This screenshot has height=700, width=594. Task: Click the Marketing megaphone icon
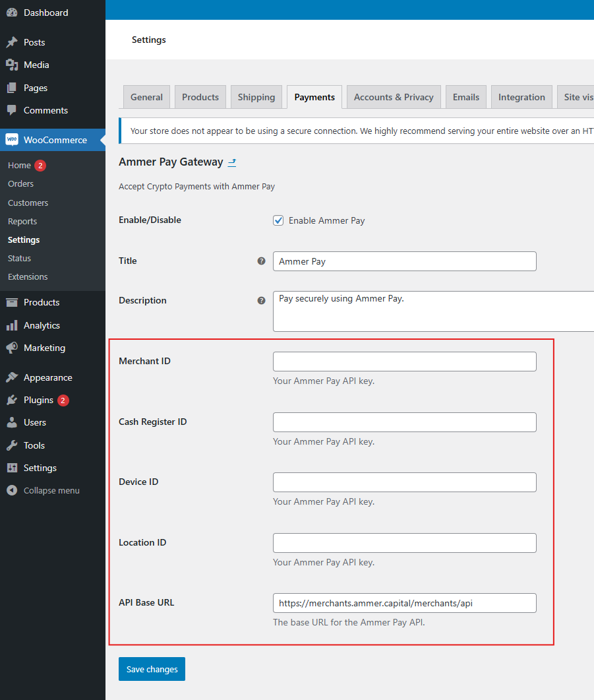(12, 347)
